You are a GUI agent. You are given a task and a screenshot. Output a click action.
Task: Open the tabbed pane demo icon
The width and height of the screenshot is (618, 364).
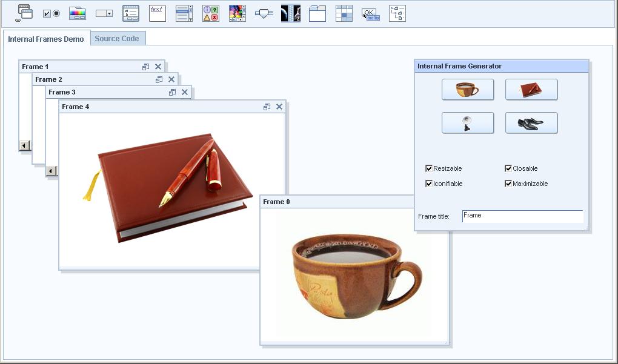(x=317, y=13)
